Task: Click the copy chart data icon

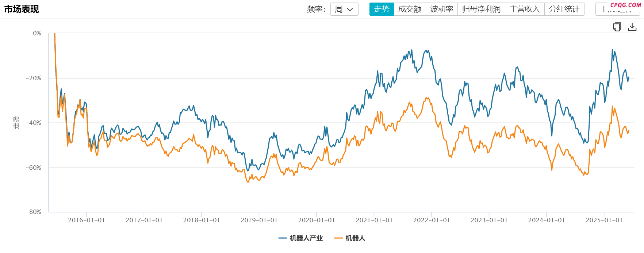Action: 617,27
